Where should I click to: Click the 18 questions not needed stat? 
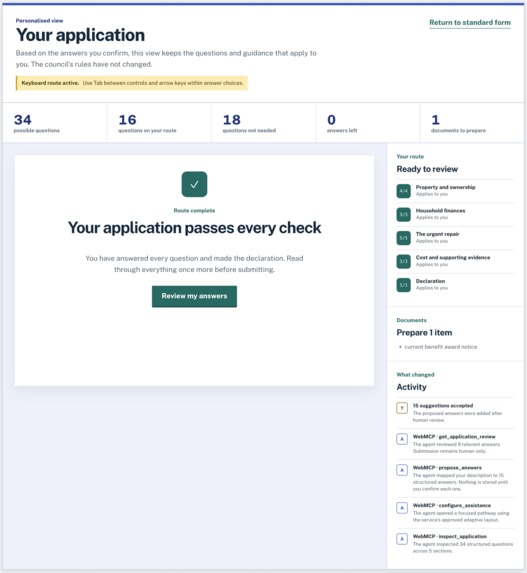coord(264,123)
